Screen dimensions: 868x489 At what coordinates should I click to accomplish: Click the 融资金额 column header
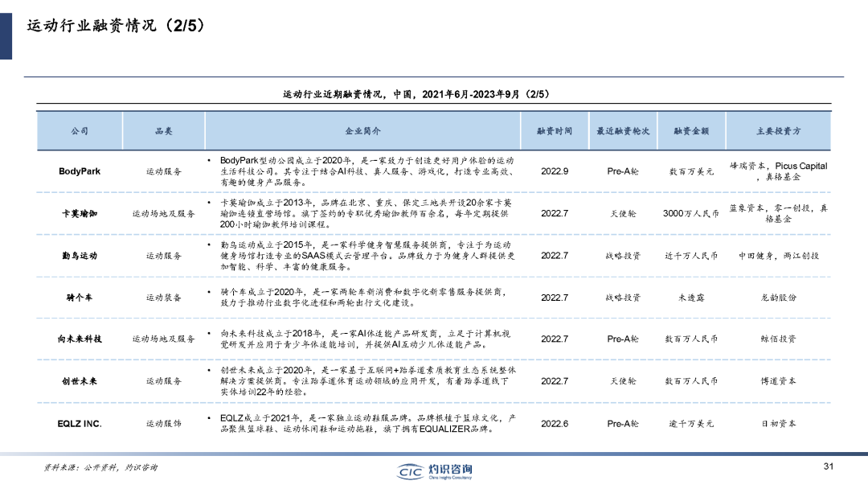pyautogui.click(x=691, y=131)
